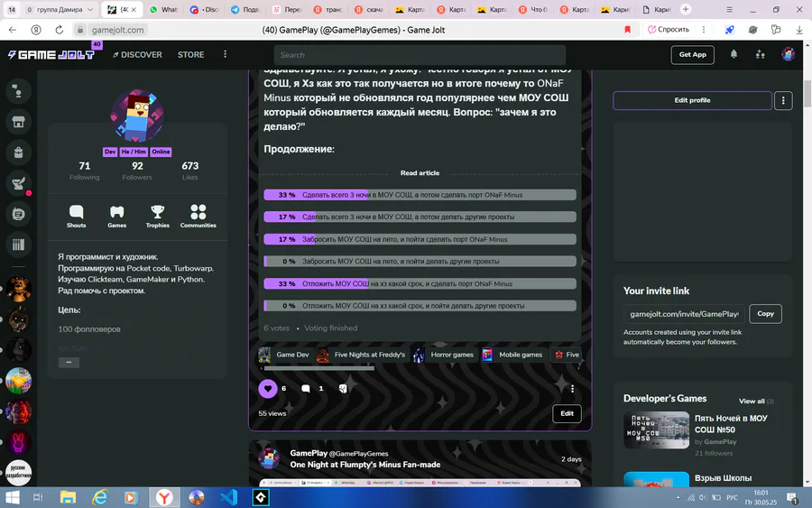Go to STORE page
Screen dimensions: 812x508
coord(191,54)
